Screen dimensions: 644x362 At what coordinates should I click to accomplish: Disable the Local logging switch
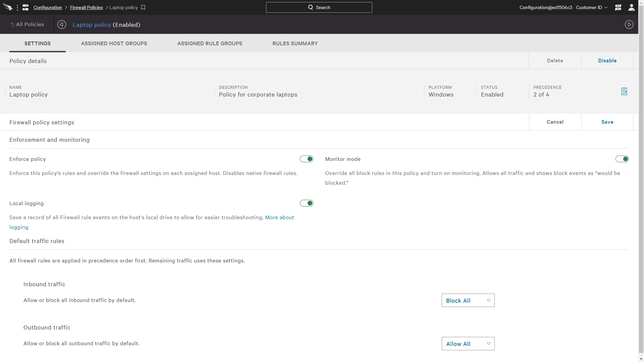click(306, 203)
